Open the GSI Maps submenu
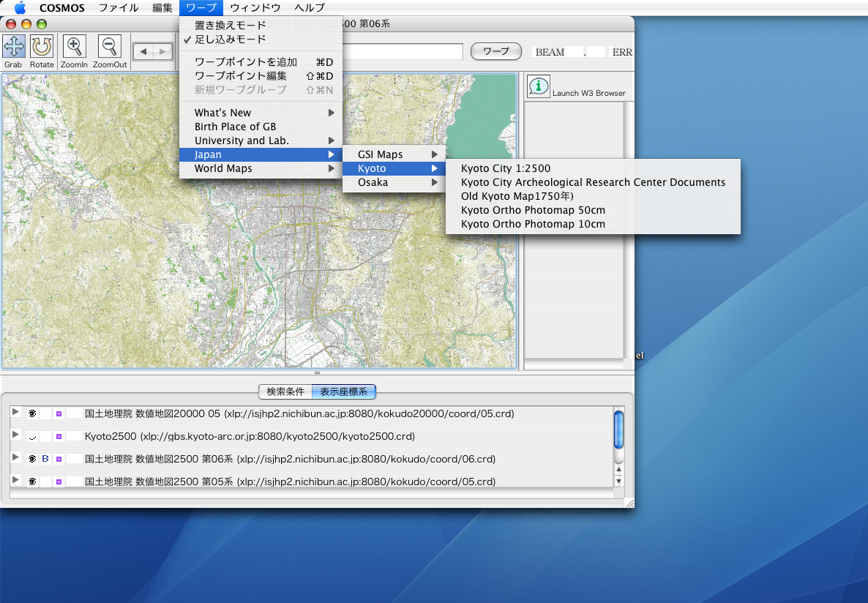Screen dimensions: 868x603 point(394,154)
